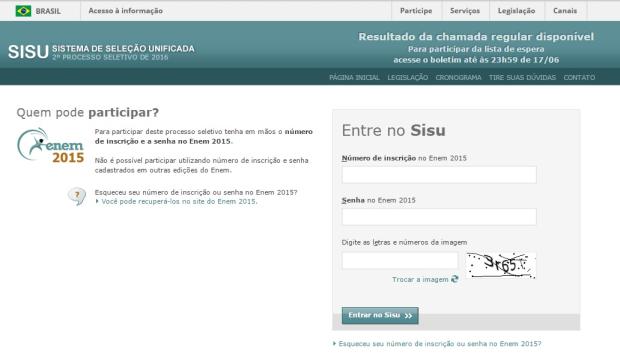This screenshot has width=620, height=363.
Task: Click the question mark speech bubble icon
Action: point(77,196)
